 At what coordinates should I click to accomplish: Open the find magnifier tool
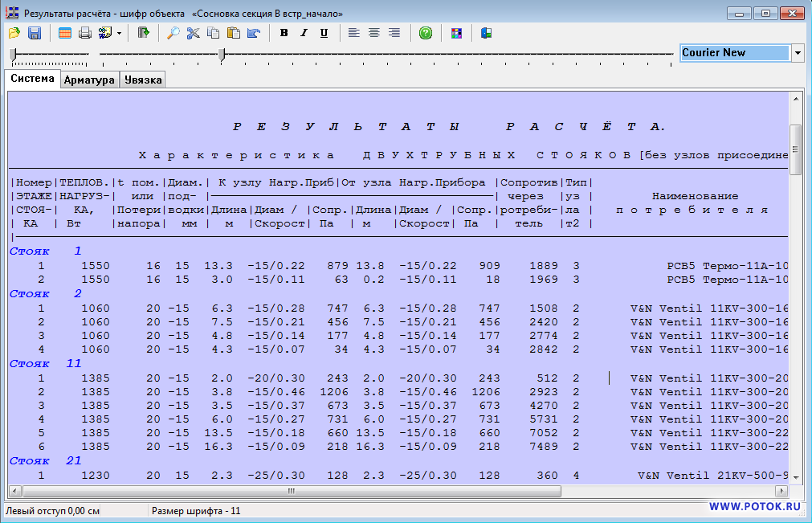coord(173,33)
